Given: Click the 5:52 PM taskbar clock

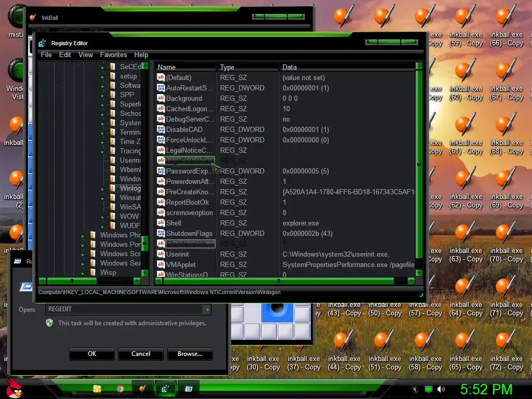Looking at the screenshot, I should [x=486, y=389].
